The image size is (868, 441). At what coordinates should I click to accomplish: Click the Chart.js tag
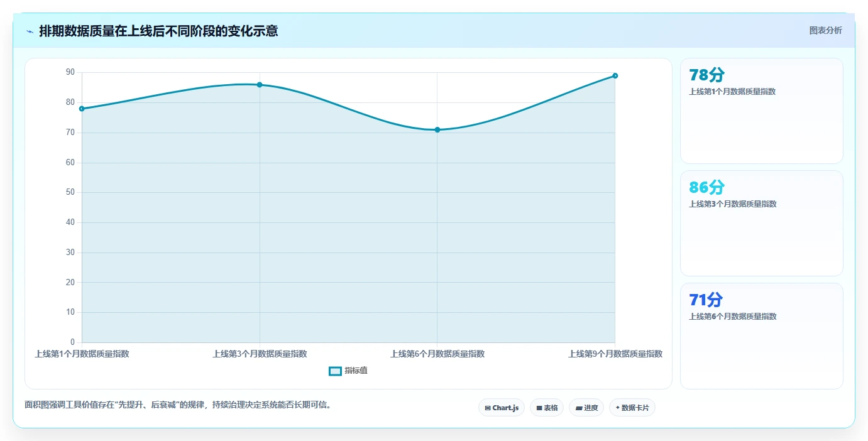[502, 408]
